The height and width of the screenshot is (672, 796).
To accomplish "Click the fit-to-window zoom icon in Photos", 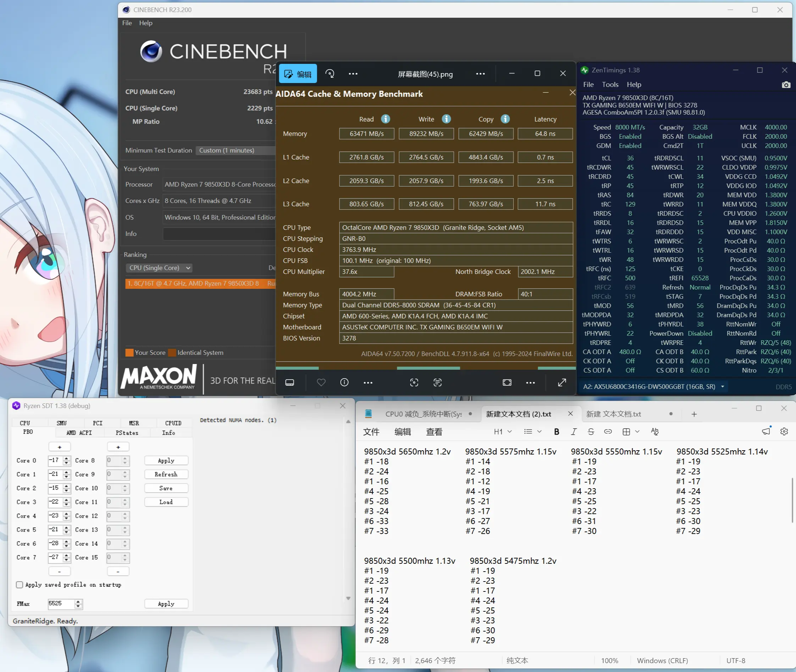I will pyautogui.click(x=507, y=382).
